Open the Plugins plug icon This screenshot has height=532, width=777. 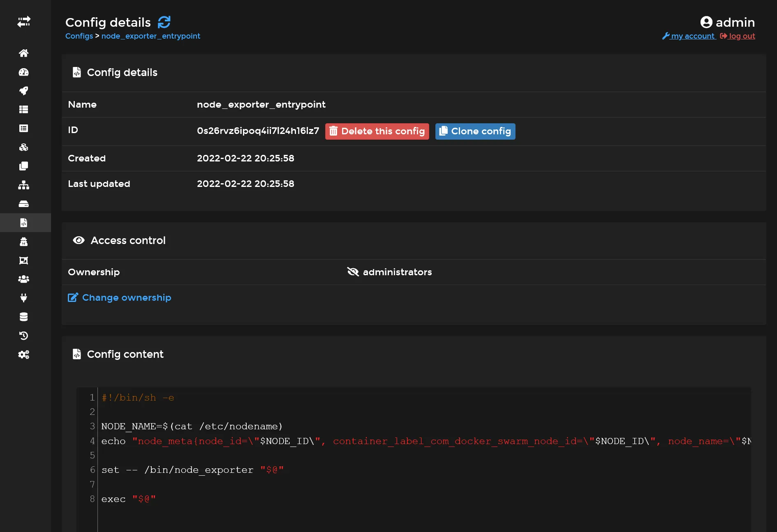[x=24, y=297]
